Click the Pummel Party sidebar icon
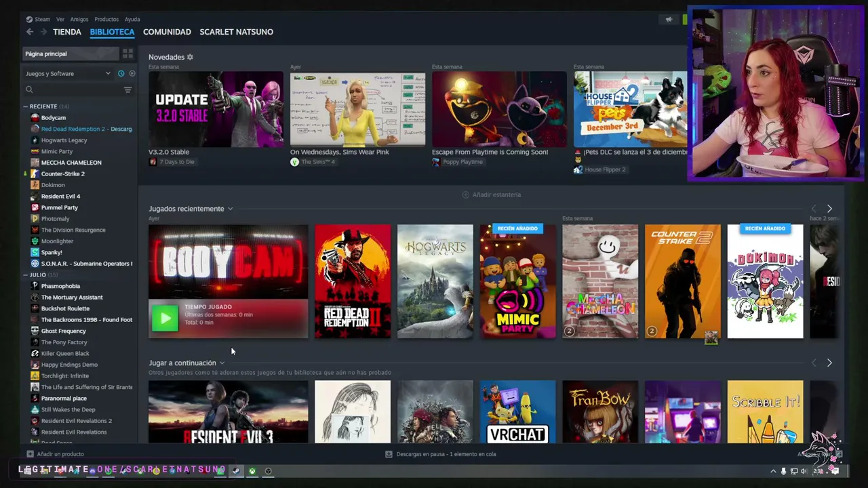This screenshot has width=868, height=488. (x=35, y=207)
